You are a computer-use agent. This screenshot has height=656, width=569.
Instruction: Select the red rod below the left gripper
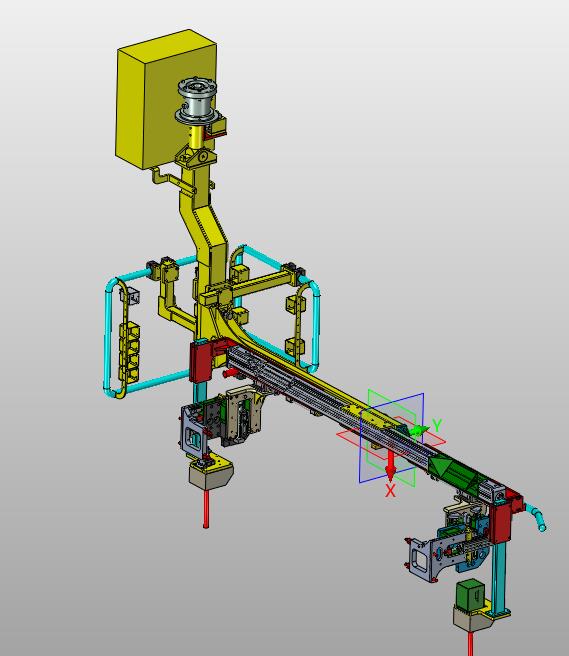(x=206, y=508)
